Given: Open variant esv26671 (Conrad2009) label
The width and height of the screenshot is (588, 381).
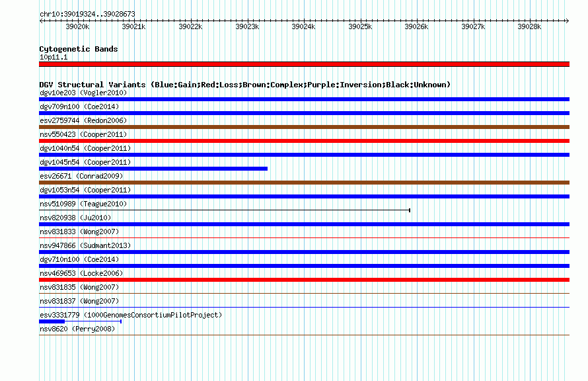Looking at the screenshot, I should pos(81,176).
